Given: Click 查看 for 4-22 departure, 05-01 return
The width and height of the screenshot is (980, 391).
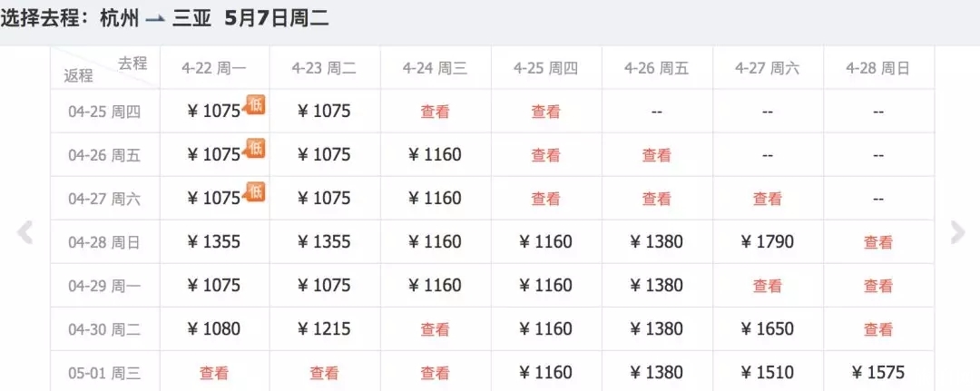Looking at the screenshot, I should (214, 374).
